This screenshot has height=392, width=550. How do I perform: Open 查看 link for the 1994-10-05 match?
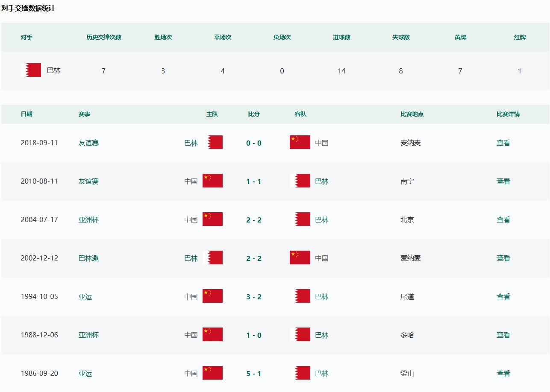tap(503, 297)
